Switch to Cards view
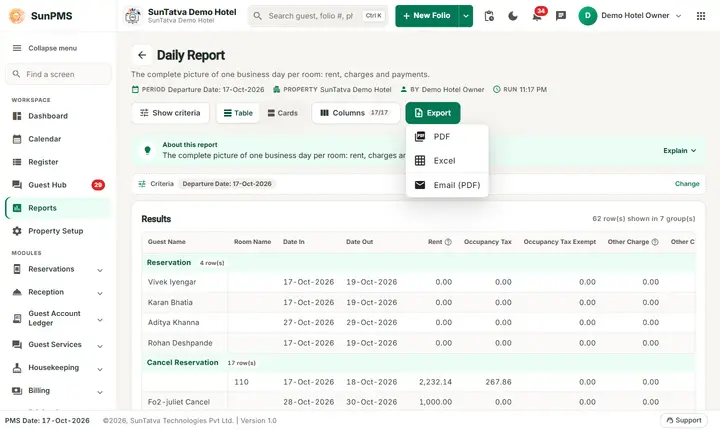720x430 pixels. 282,113
